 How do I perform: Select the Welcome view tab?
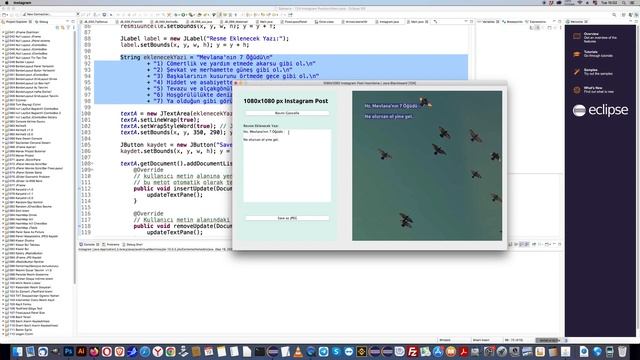point(577,22)
